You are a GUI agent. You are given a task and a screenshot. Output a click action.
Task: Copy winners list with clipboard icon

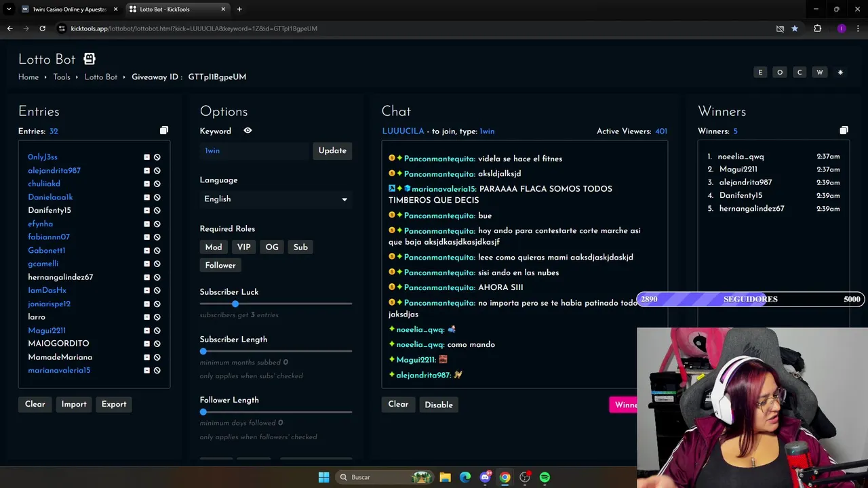coord(844,130)
